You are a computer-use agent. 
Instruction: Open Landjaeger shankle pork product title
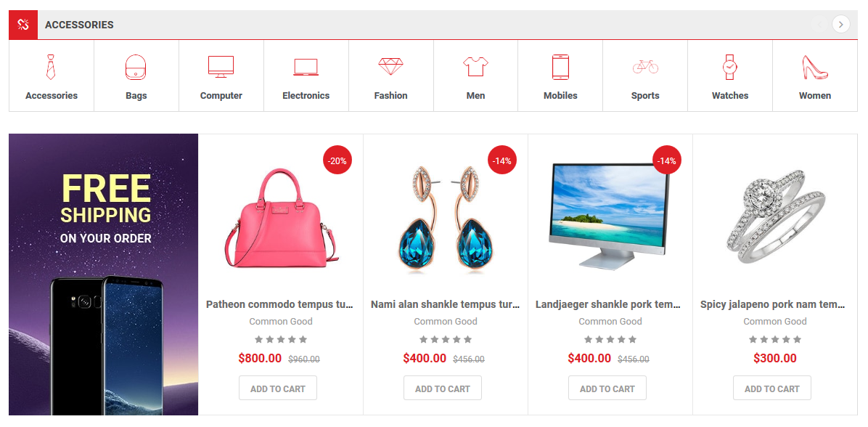(608, 304)
